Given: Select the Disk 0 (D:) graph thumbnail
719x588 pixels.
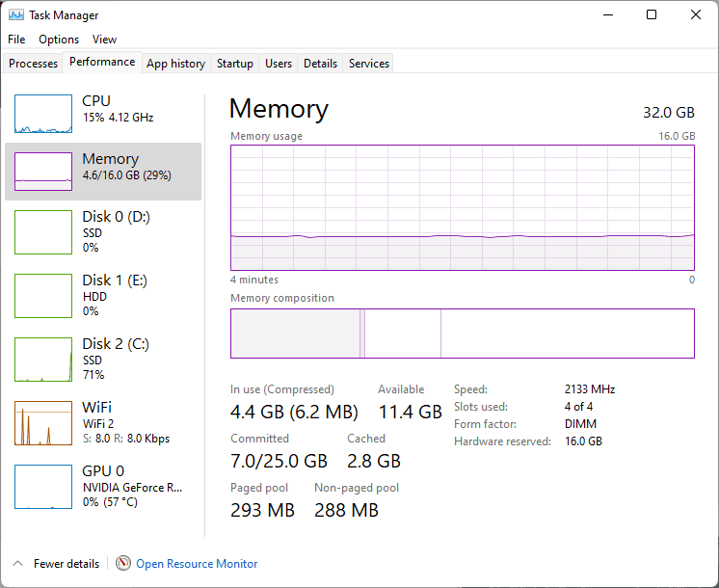Looking at the screenshot, I should (43, 232).
